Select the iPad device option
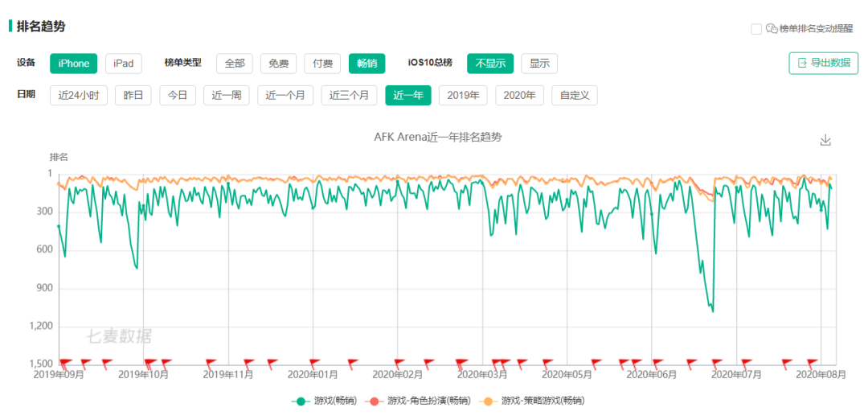 [x=124, y=64]
